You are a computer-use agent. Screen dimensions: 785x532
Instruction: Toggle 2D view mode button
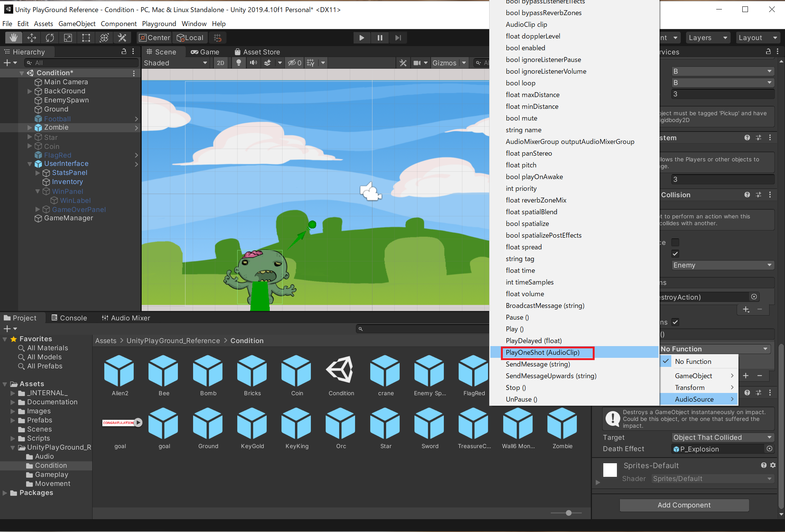220,63
